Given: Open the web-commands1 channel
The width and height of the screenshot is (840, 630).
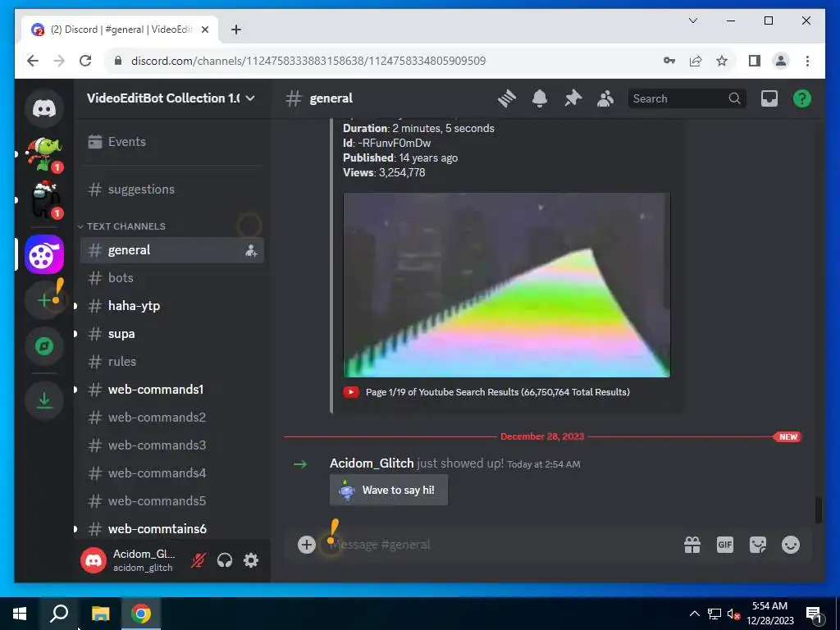Looking at the screenshot, I should pyautogui.click(x=171, y=390).
